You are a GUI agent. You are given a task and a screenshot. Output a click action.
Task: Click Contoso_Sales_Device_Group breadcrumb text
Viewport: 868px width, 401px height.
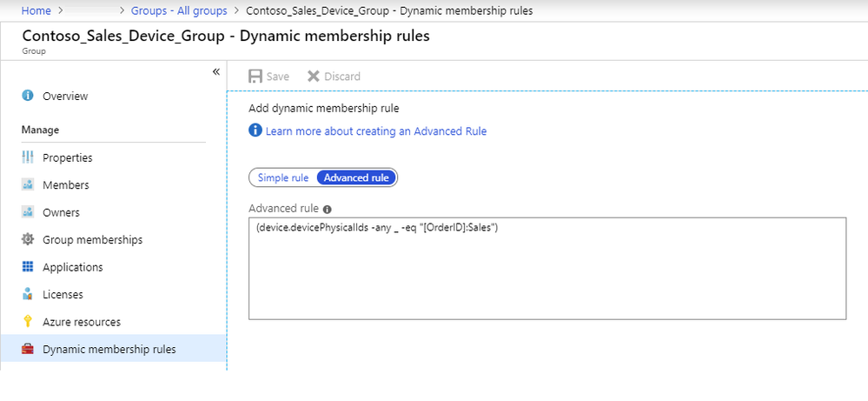[x=389, y=10]
